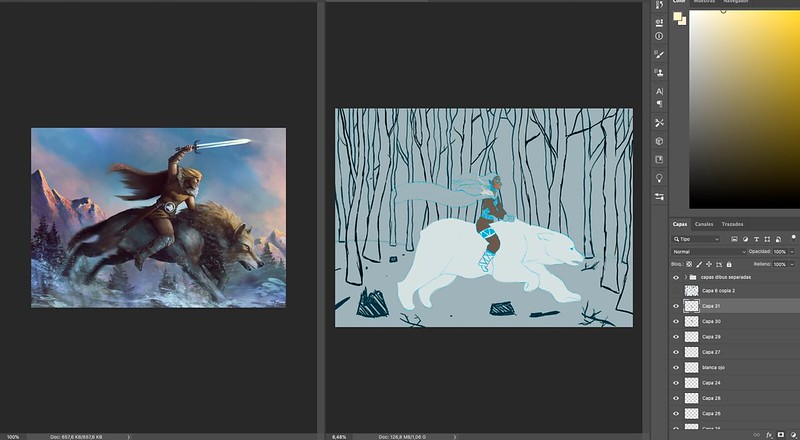
Task: Hide the capas dibus separadas group
Action: pyautogui.click(x=676, y=277)
